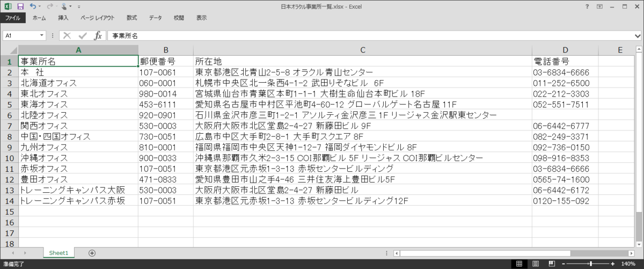Click cell containing 北海道オフィス

click(x=78, y=83)
